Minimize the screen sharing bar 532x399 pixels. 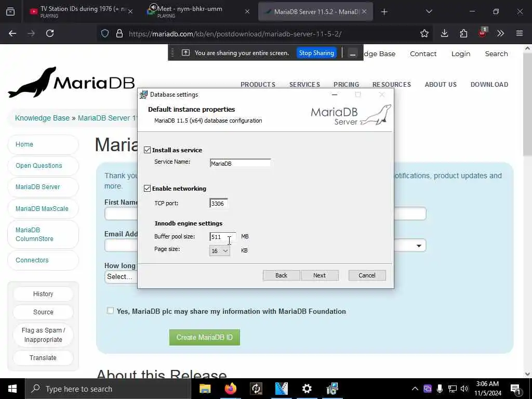pos(353,54)
